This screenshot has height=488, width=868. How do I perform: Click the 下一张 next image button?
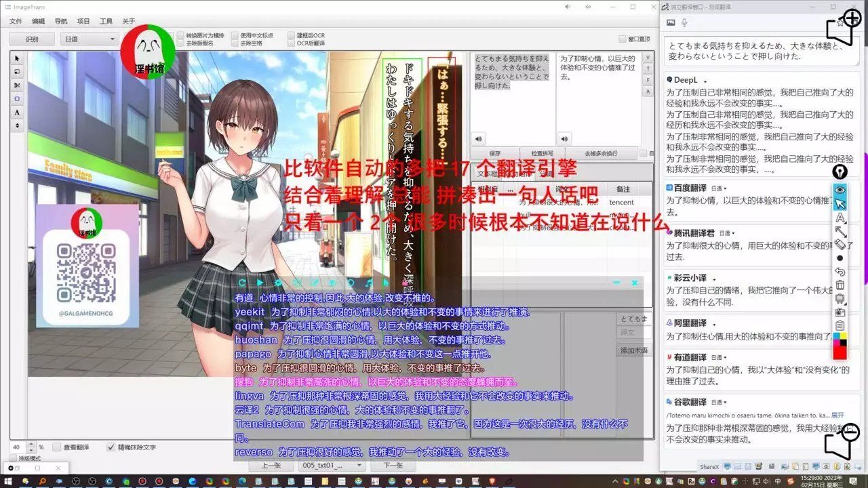tap(393, 466)
